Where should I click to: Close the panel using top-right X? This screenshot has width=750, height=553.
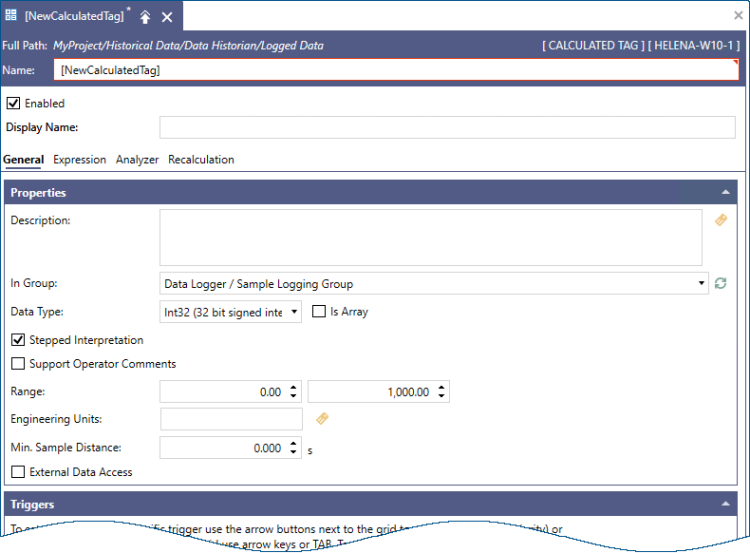pos(737,16)
